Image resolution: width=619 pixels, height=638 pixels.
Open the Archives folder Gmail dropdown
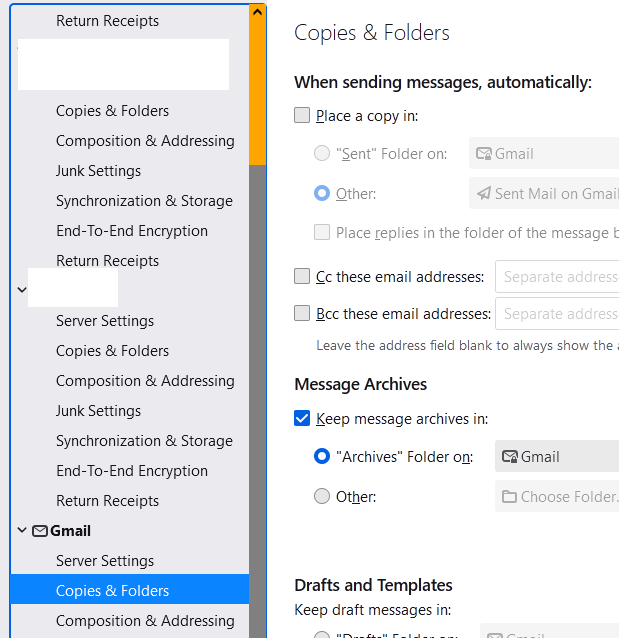point(556,457)
